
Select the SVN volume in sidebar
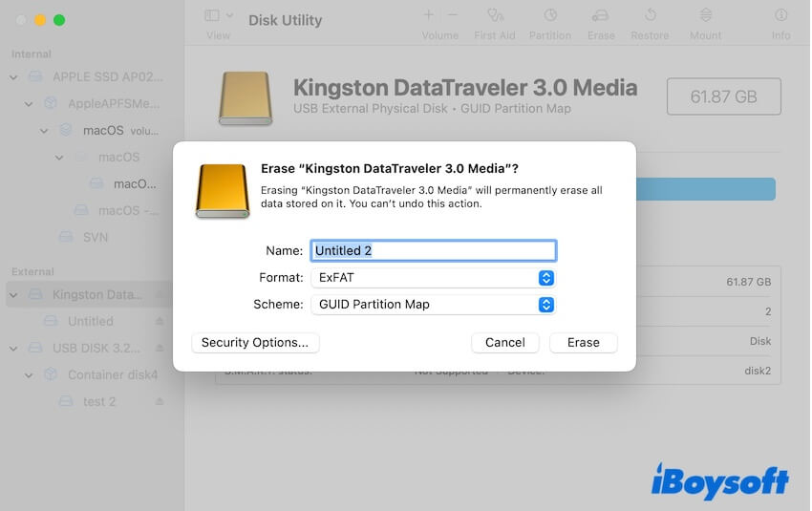tap(96, 237)
